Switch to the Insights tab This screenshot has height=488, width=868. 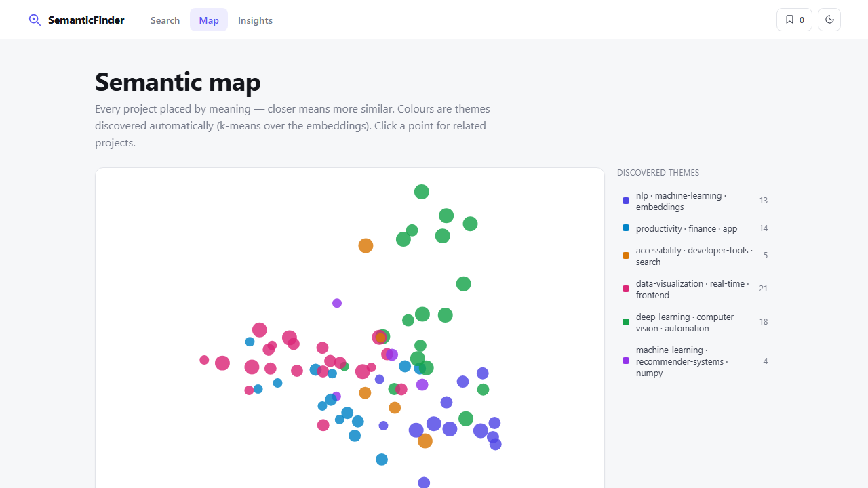[x=255, y=20]
